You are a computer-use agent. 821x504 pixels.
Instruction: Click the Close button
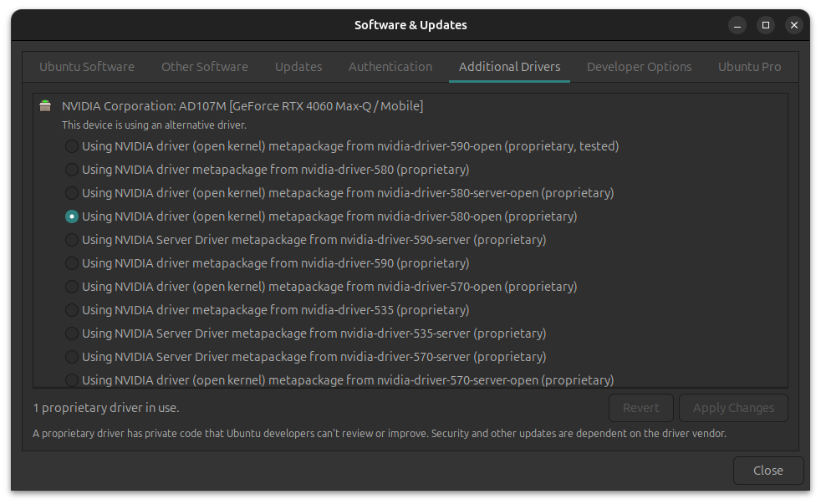(x=767, y=470)
